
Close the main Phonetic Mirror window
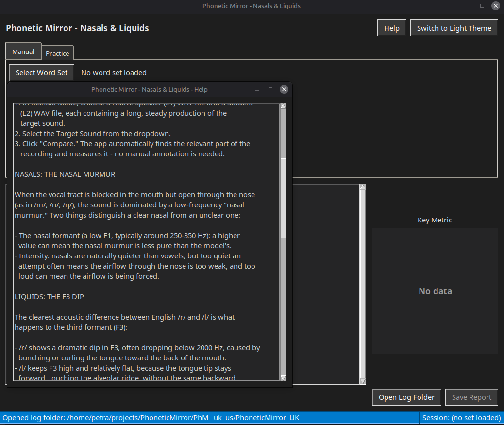496,6
